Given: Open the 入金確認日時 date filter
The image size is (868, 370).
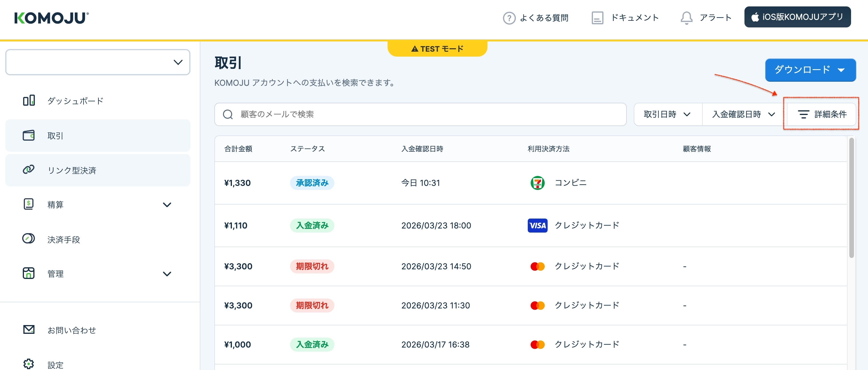Looking at the screenshot, I should point(744,114).
